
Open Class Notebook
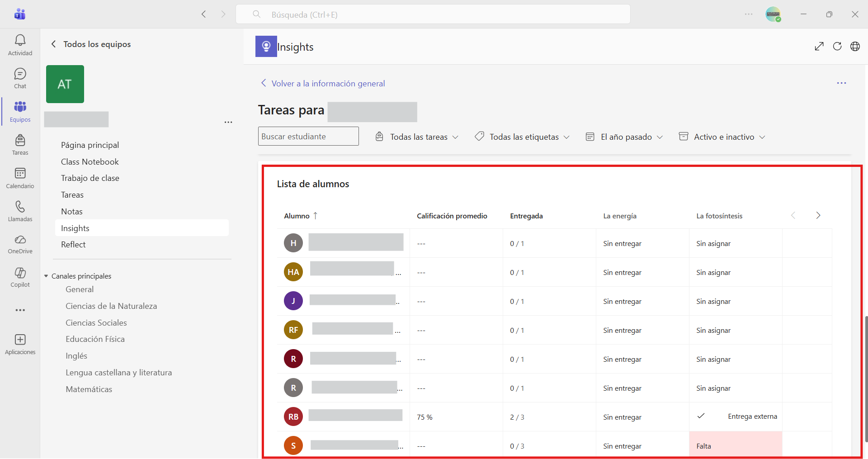(x=90, y=162)
